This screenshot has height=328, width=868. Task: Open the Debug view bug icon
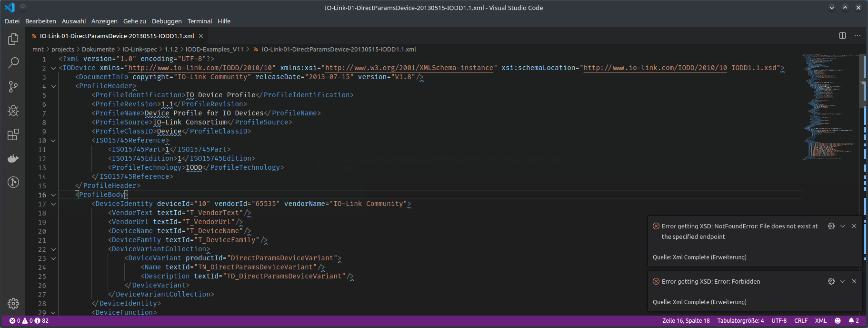(13, 111)
